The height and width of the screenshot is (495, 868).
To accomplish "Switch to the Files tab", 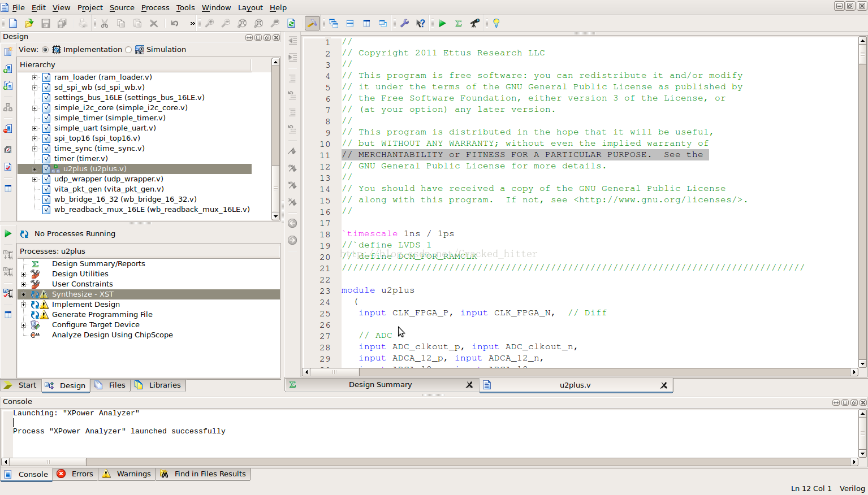I will click(x=111, y=385).
